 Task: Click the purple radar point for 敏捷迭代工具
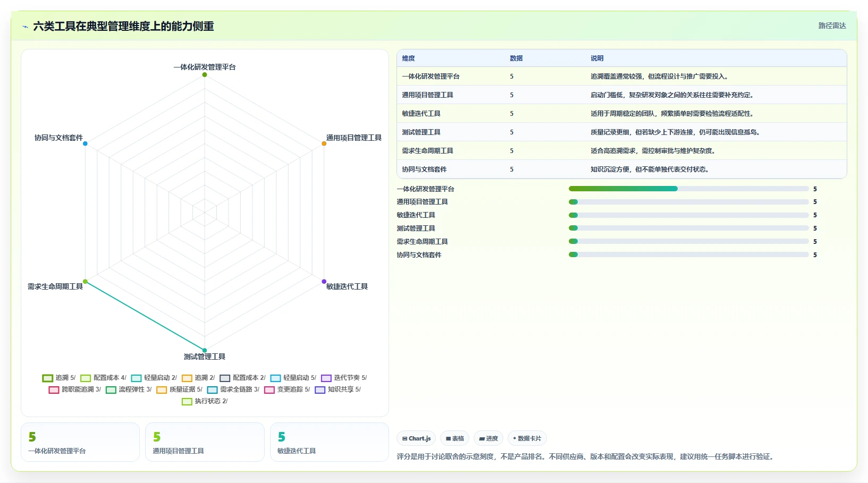point(324,282)
